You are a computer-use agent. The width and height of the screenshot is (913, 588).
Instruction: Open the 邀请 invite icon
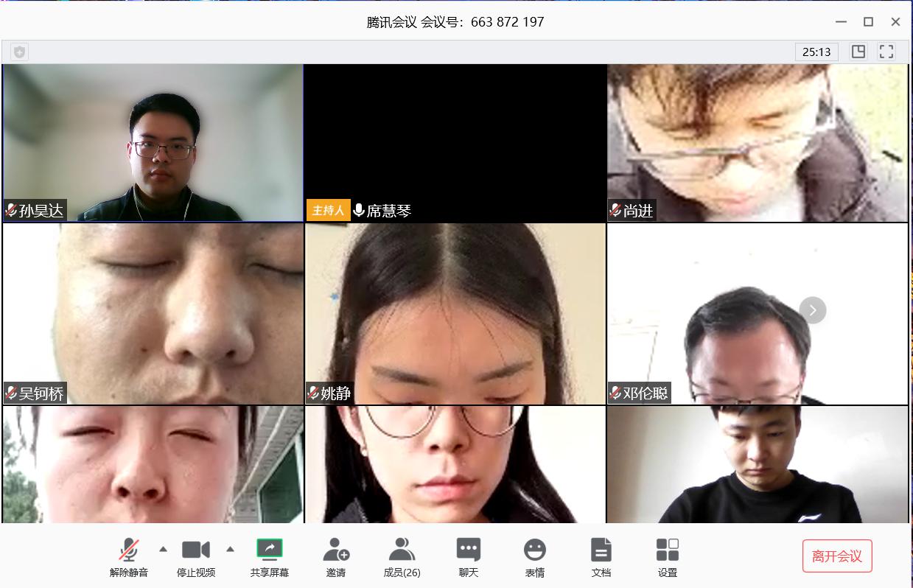[336, 557]
